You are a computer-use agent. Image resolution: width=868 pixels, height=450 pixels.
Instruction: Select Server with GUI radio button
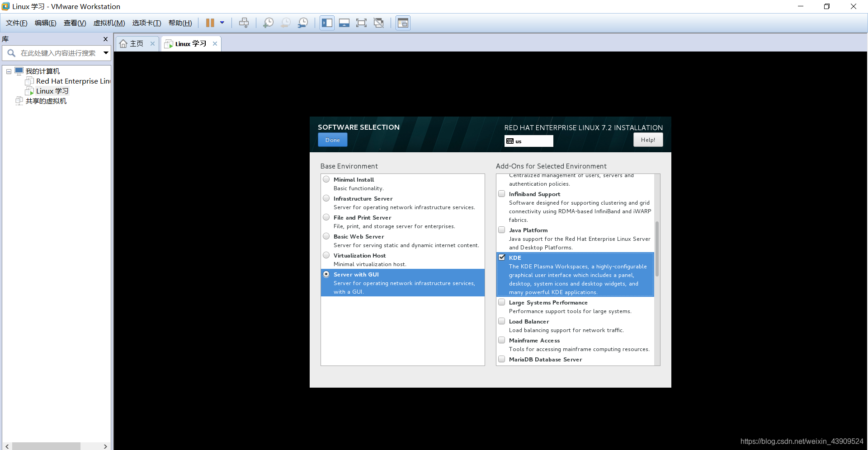tap(326, 274)
